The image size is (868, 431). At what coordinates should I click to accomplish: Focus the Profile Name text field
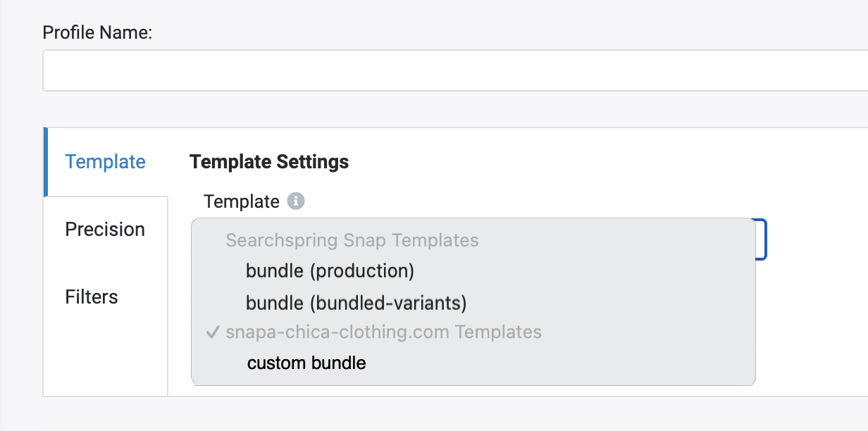455,70
